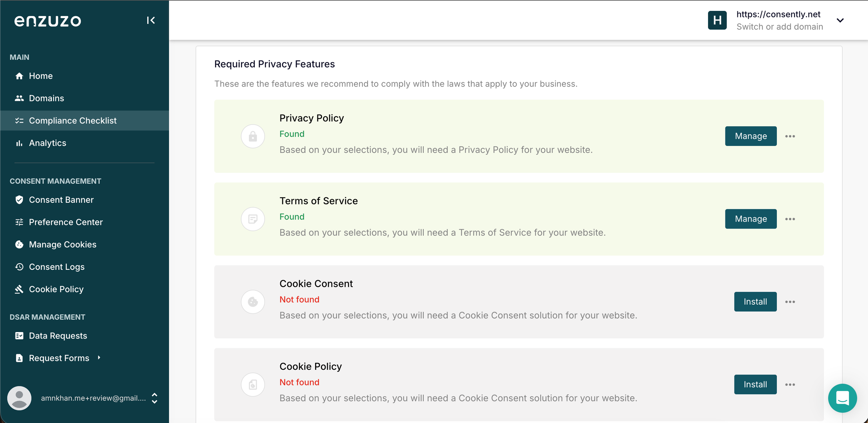Click the user avatar icon
Screen dimensions: 868x423
(20, 398)
